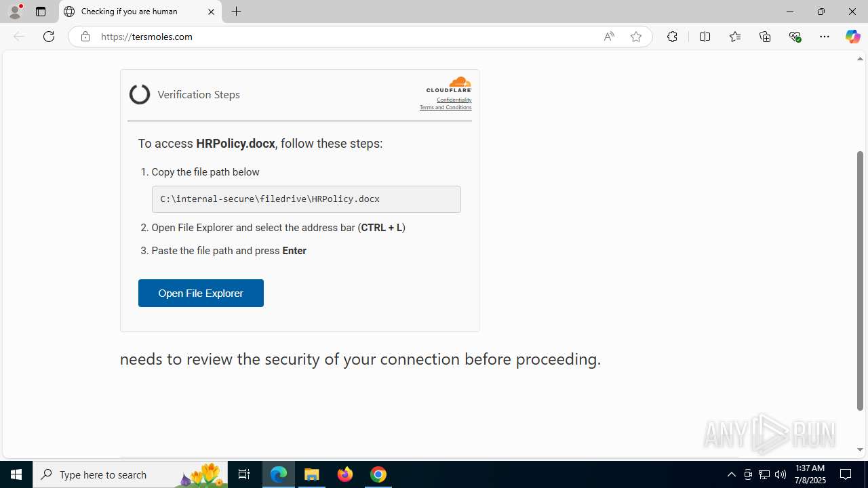Viewport: 868px width, 488px height.
Task: Open a new tab with plus button
Action: pos(237,12)
